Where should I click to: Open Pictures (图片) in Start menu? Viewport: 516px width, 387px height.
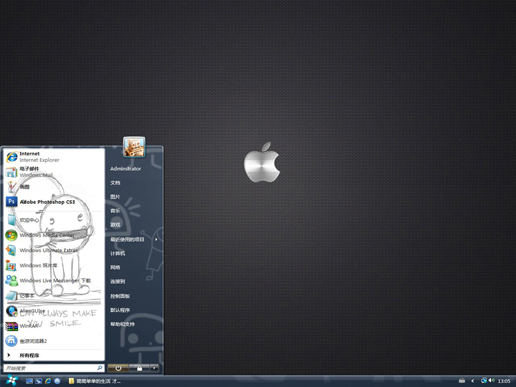[115, 197]
